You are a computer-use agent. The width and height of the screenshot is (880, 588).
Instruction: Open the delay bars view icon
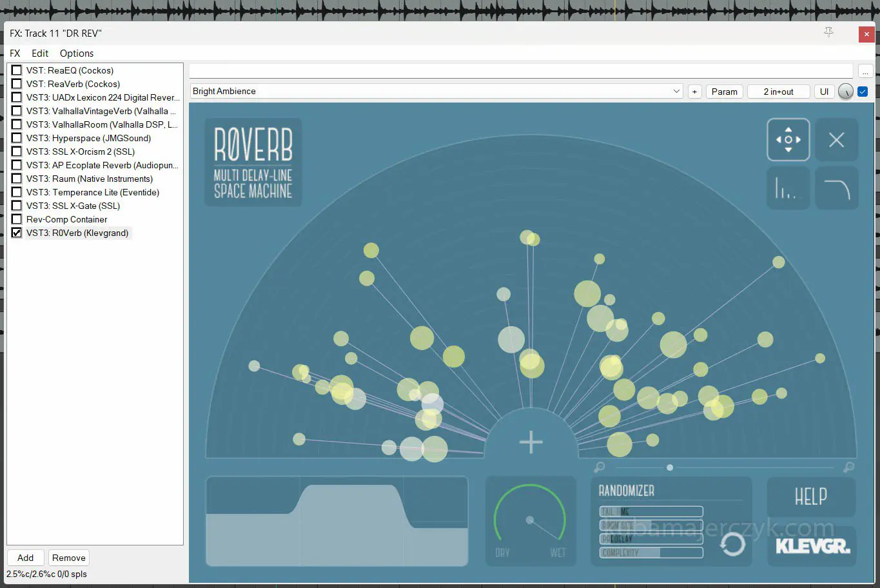[788, 188]
